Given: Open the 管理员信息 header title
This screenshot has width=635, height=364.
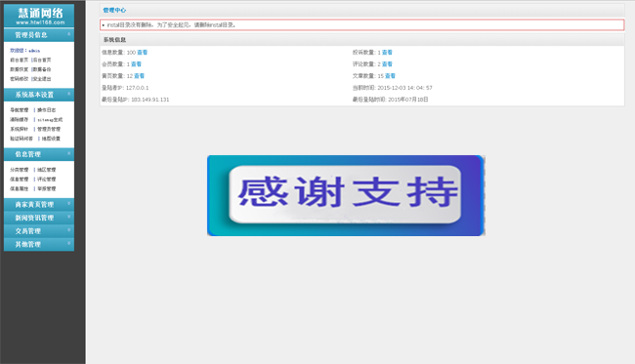Looking at the screenshot, I should (31, 35).
